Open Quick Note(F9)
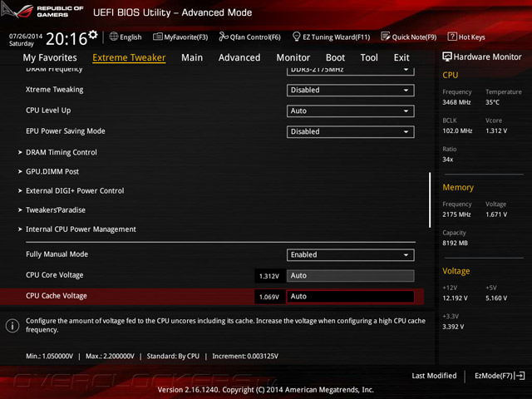This screenshot has width=532, height=399. click(x=409, y=37)
